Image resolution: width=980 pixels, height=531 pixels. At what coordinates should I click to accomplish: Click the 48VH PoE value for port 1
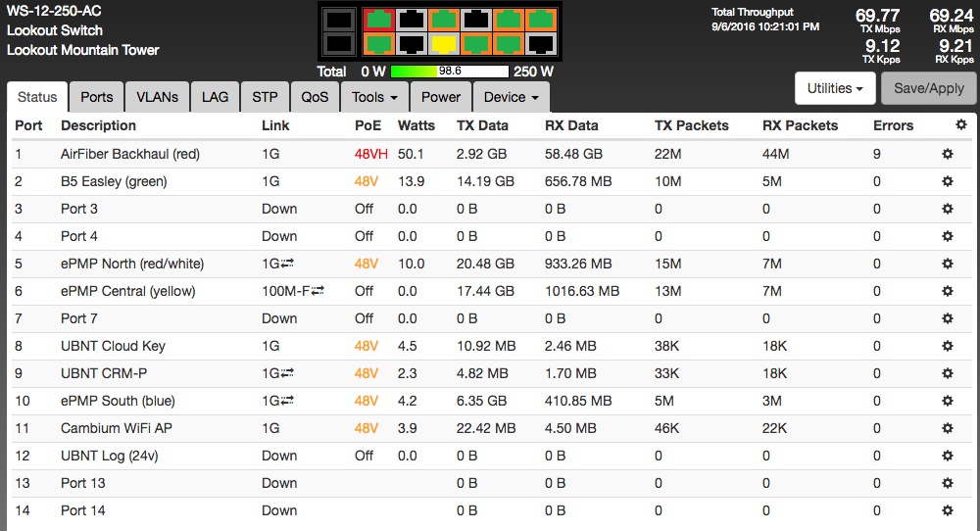(x=370, y=154)
